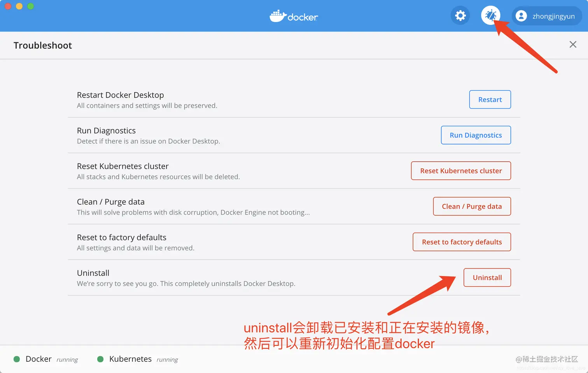This screenshot has height=373, width=588.
Task: Click the Reset Kubernetes cluster row title
Action: pos(122,166)
